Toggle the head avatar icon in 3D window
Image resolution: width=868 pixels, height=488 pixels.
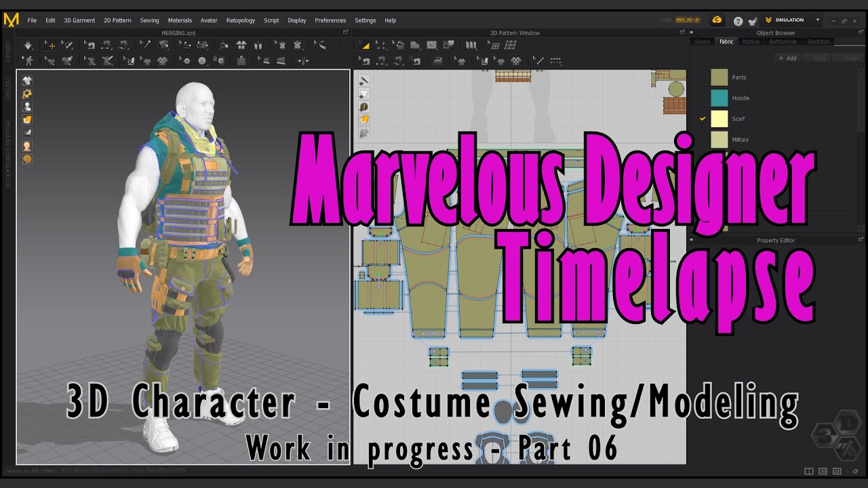pos(27,146)
